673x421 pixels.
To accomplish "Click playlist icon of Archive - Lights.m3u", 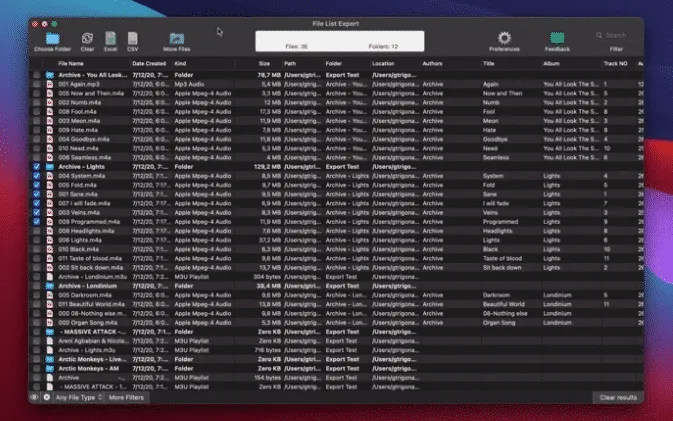I will [50, 350].
